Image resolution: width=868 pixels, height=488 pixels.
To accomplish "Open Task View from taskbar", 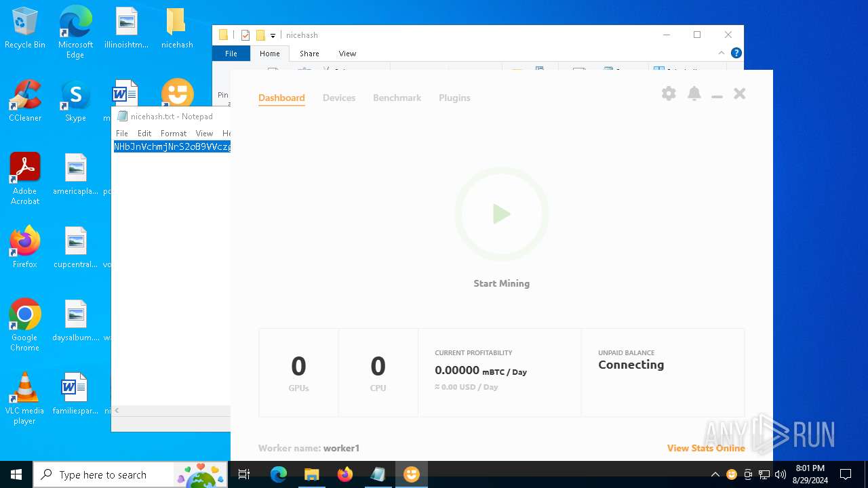I will pos(245,474).
